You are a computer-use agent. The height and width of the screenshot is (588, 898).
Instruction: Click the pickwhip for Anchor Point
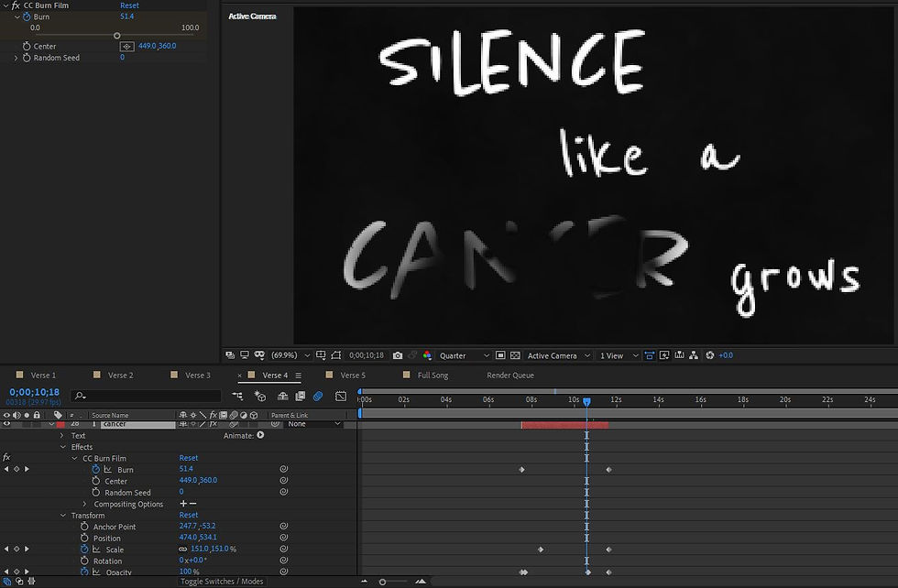pyautogui.click(x=283, y=526)
